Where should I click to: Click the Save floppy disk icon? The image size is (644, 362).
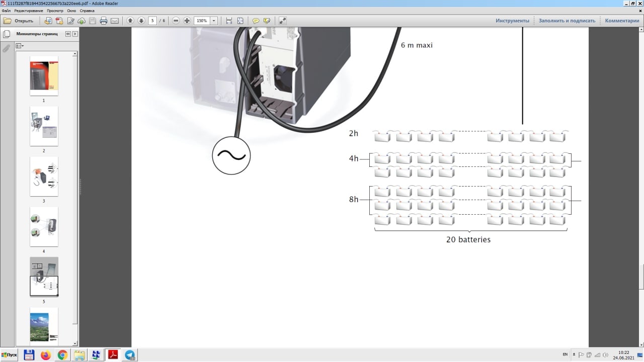pos(93,21)
